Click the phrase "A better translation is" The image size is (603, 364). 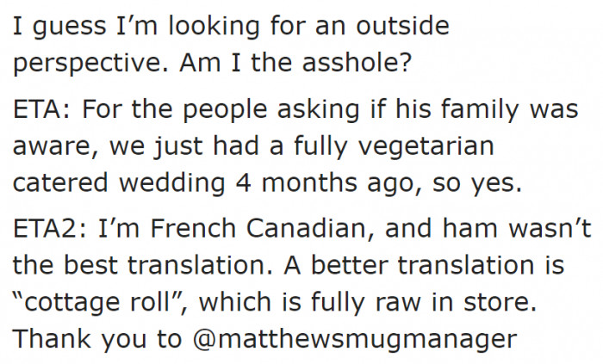(x=424, y=265)
